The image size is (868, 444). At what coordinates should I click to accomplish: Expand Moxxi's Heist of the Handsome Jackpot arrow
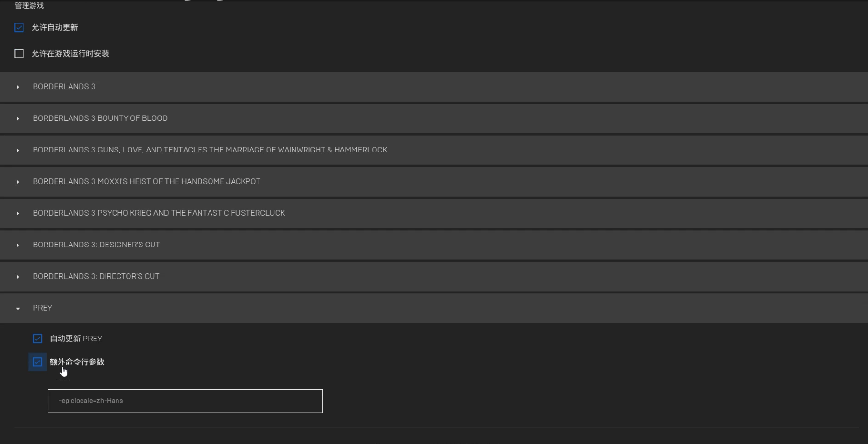pos(18,182)
